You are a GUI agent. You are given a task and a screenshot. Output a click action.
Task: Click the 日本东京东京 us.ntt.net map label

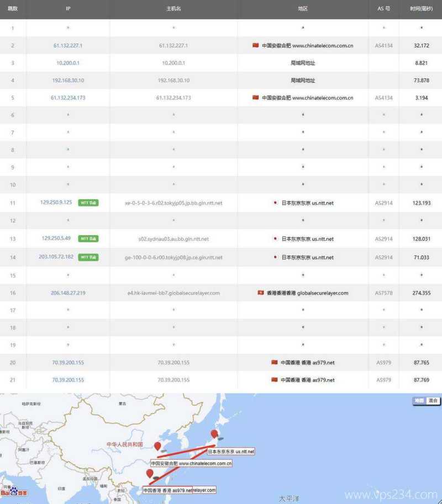click(230, 452)
